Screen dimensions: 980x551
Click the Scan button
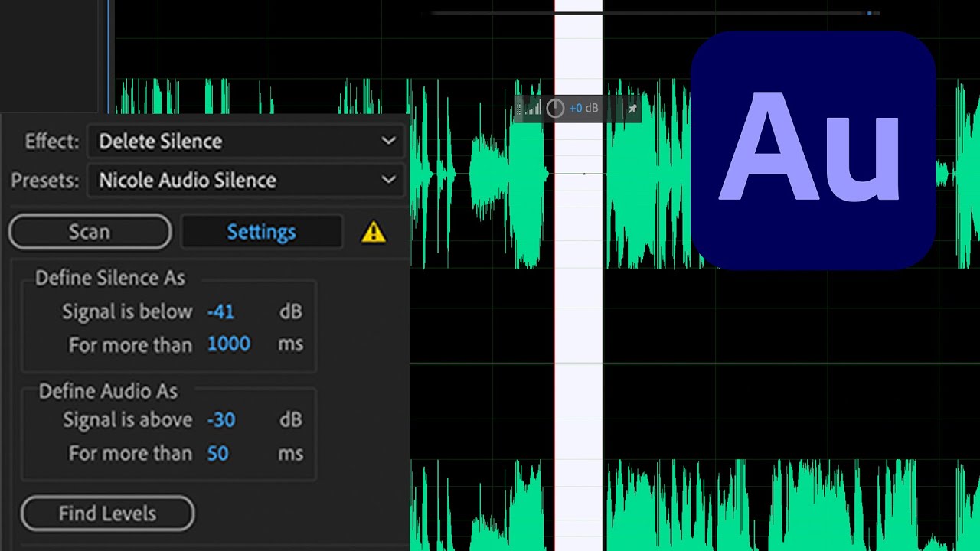click(90, 232)
